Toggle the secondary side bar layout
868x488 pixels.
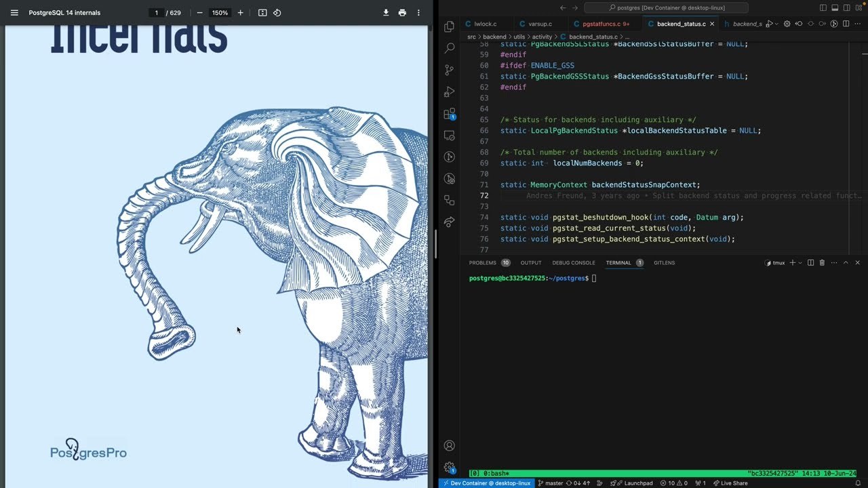[x=846, y=7]
